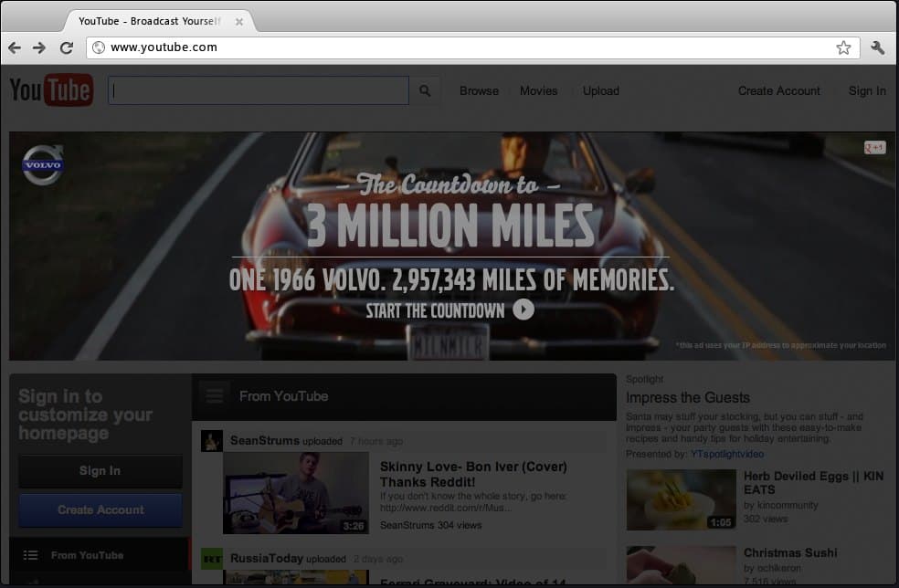The height and width of the screenshot is (588, 899).
Task: Click 'Sign in to customize your homepage' text
Action: pos(86,415)
